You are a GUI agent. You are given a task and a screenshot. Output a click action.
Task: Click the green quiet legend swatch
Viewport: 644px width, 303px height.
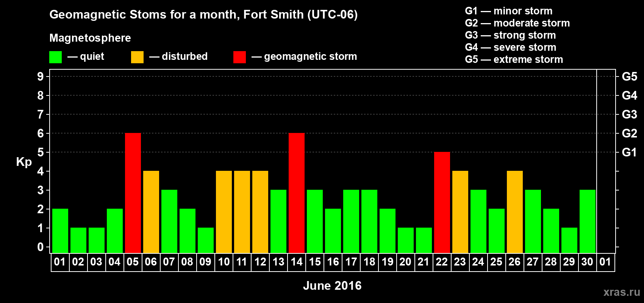55,57
